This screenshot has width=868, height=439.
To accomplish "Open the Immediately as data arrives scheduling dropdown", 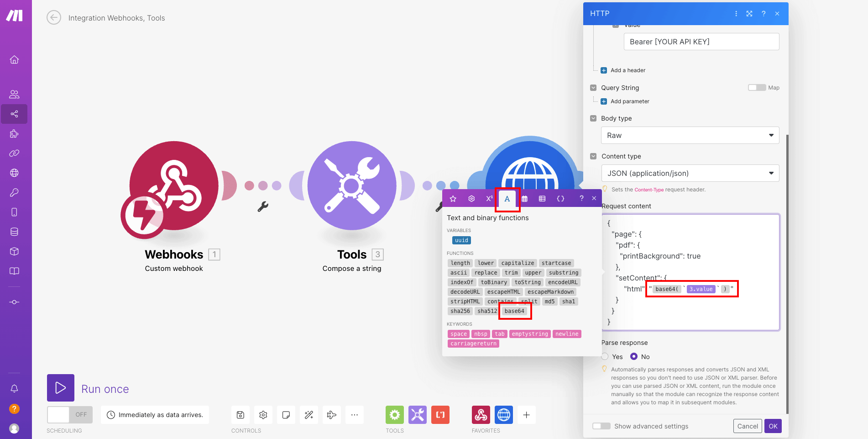I will (155, 414).
